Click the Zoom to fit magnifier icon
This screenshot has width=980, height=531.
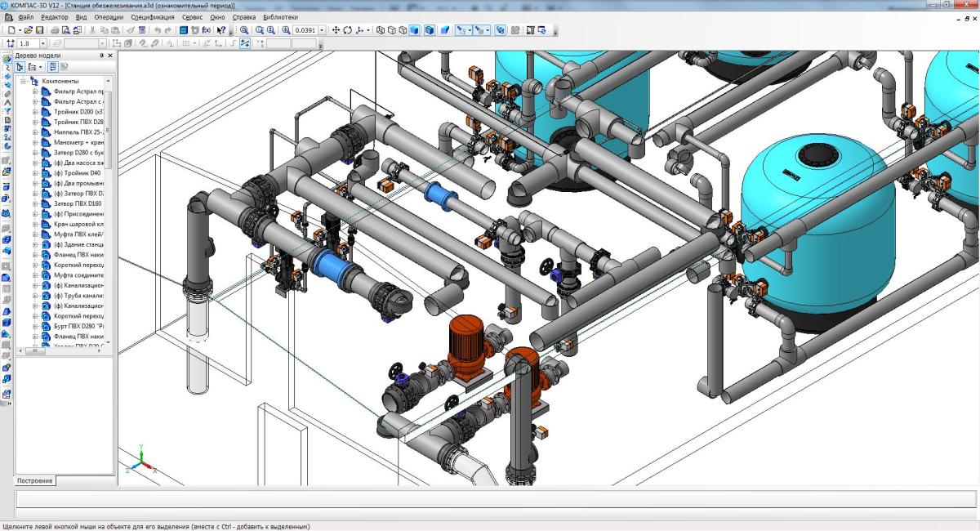(243, 30)
